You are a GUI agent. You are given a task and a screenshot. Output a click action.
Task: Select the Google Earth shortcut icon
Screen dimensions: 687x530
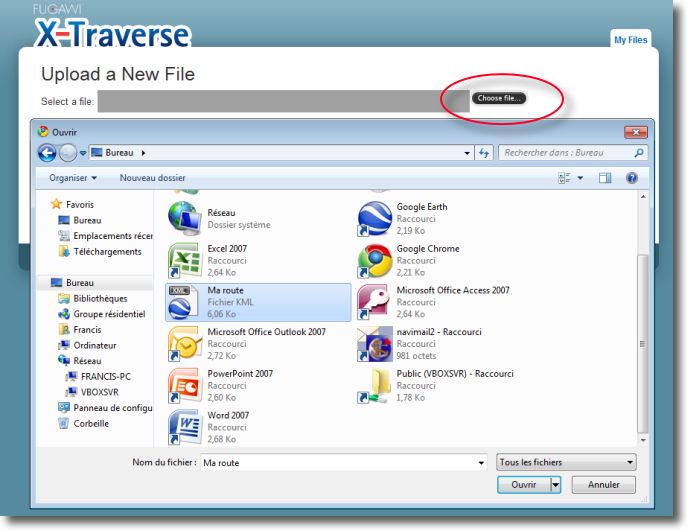(x=374, y=219)
